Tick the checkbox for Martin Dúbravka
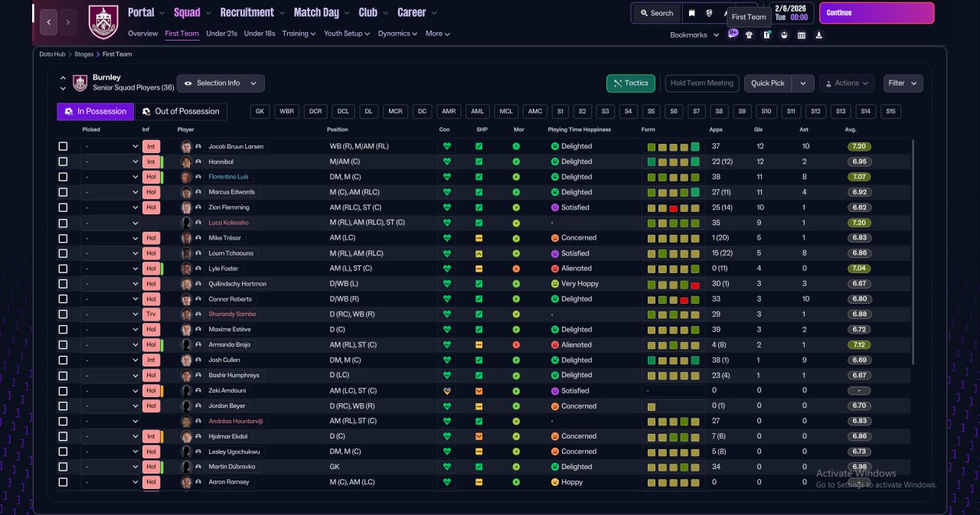This screenshot has height=515, width=980. click(x=63, y=467)
